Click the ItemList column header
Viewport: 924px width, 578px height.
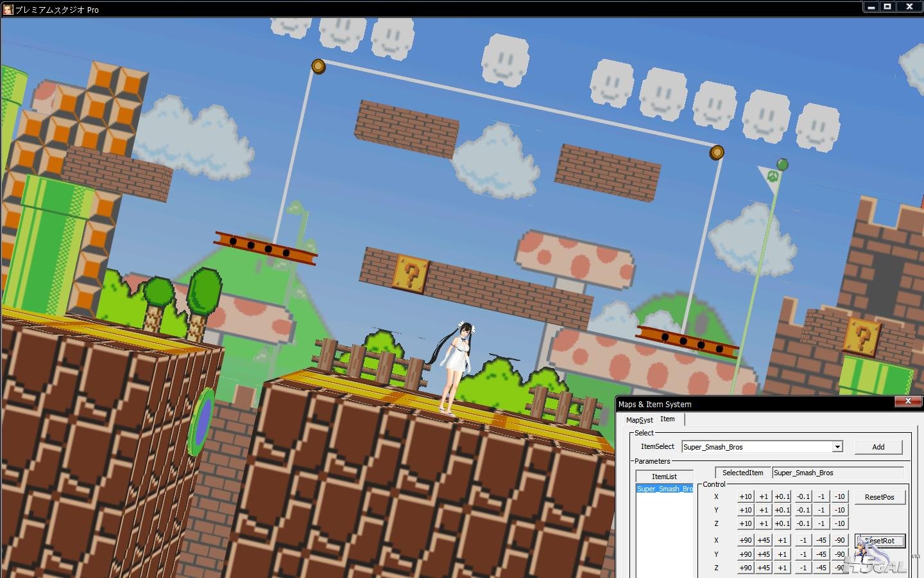tap(664, 477)
